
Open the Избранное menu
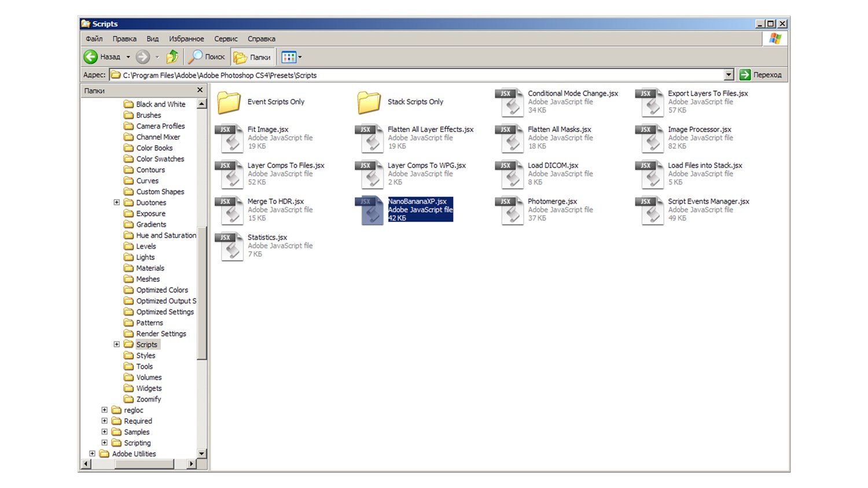coord(186,39)
